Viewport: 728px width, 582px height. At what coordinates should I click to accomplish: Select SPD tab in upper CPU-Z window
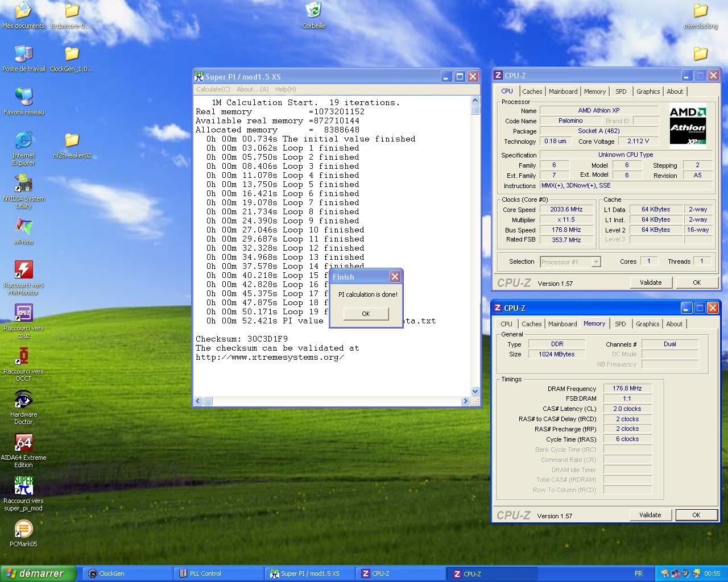tap(621, 92)
